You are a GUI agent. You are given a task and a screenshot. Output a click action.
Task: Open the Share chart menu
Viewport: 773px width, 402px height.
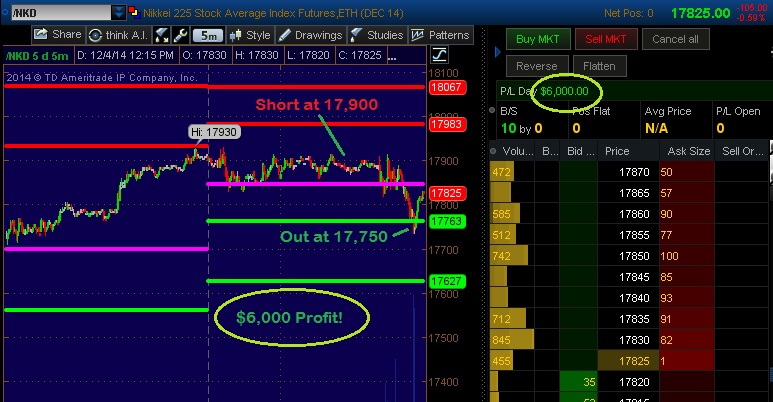(58, 35)
